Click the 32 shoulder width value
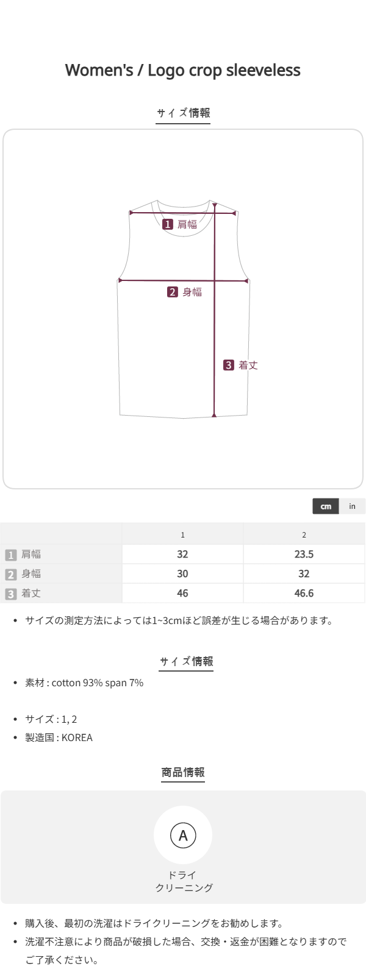366x980 pixels. click(x=182, y=554)
